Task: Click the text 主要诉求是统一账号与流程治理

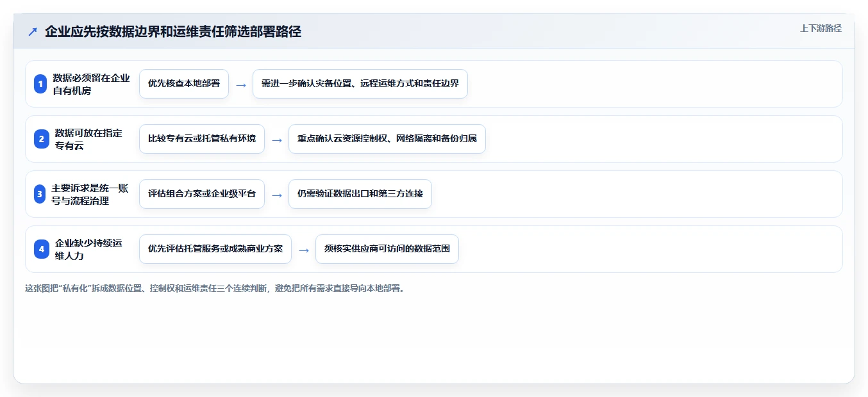Action: click(x=90, y=194)
